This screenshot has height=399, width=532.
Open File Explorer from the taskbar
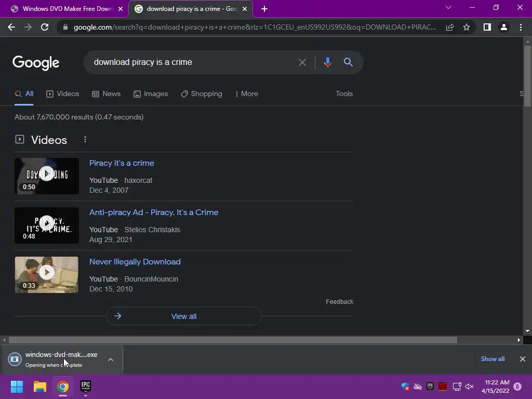coord(39,387)
